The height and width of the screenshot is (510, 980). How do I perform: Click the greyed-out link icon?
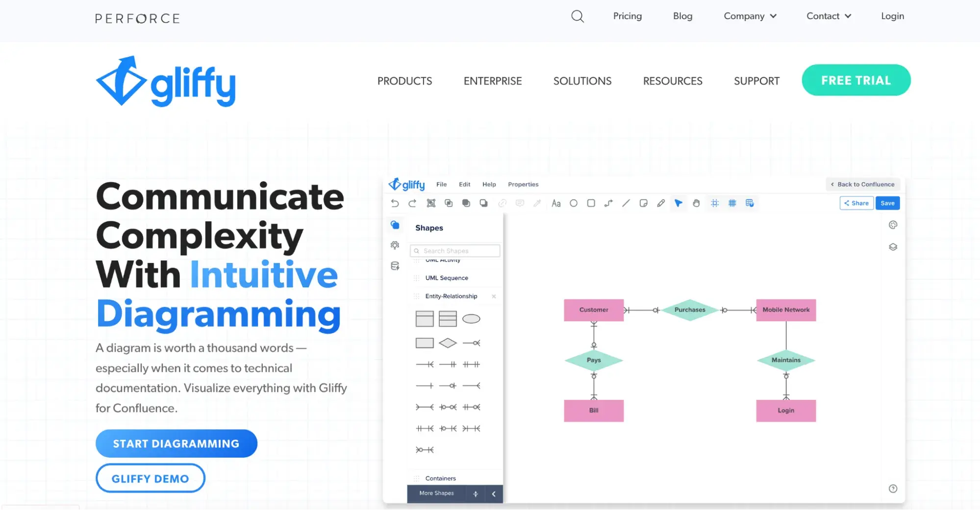tap(502, 203)
